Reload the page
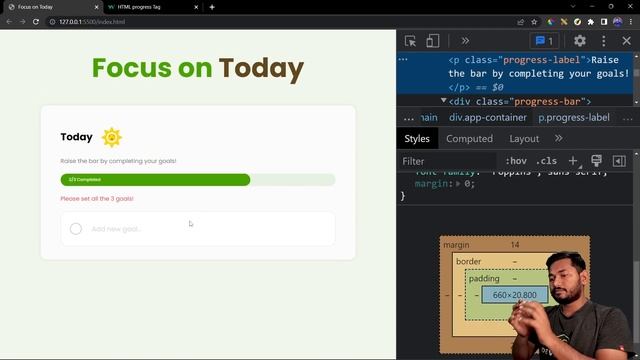This screenshot has height=360, width=640. 36,22
